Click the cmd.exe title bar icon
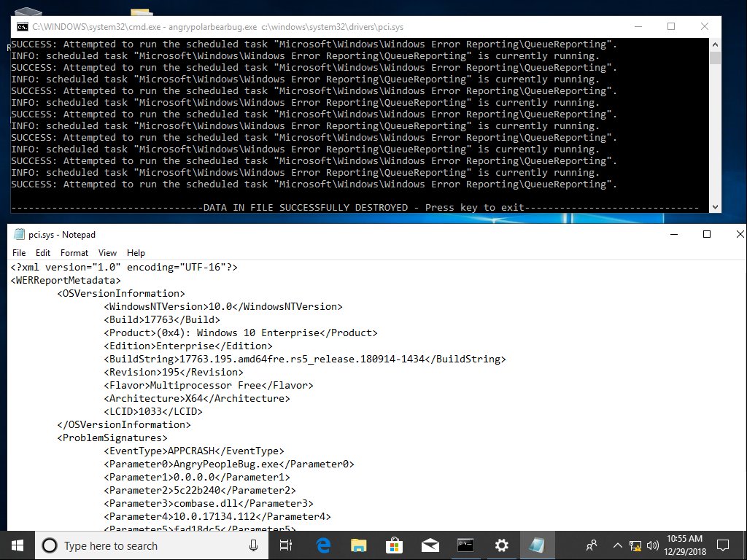Screen dimensions: 747x560 pyautogui.click(x=22, y=27)
